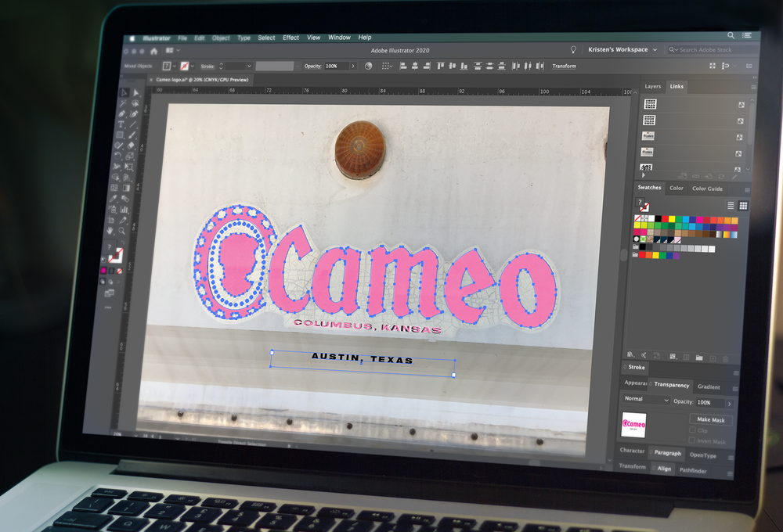Viewport: 783px width, 532px height.
Task: Activate the Zoom tool
Action: pos(122,230)
